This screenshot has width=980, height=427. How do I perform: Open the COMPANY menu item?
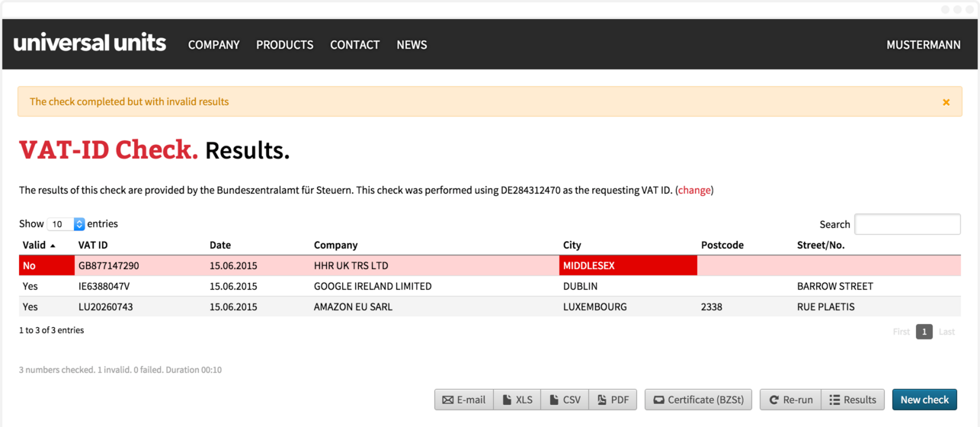pyautogui.click(x=214, y=45)
